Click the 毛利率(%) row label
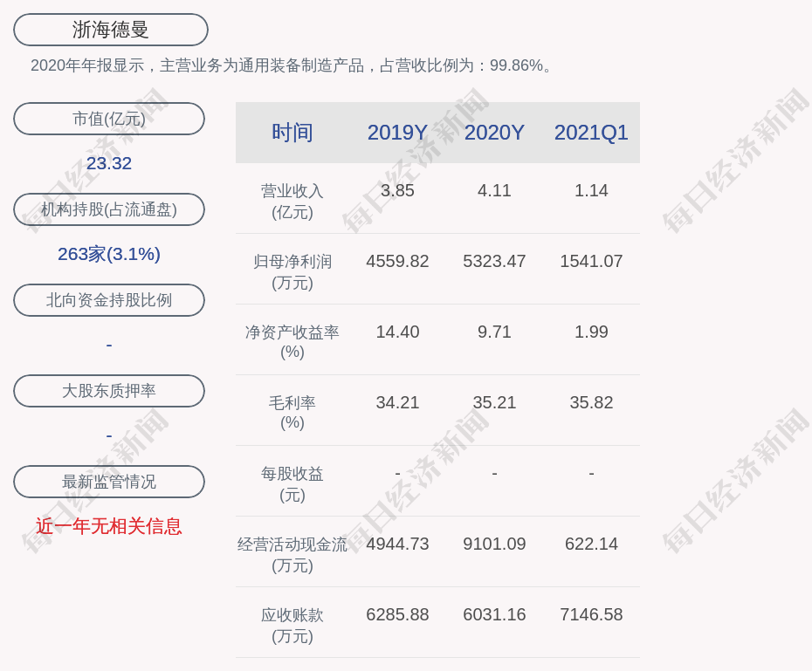 click(292, 413)
